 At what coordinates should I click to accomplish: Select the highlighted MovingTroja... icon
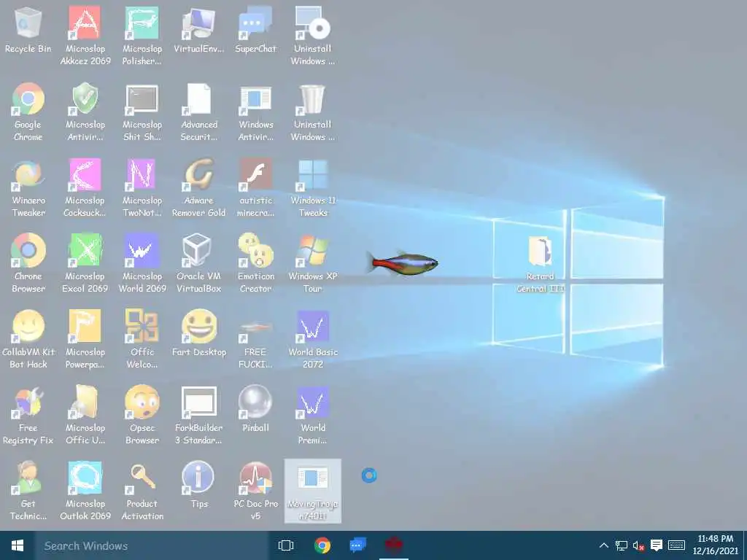[x=312, y=491]
